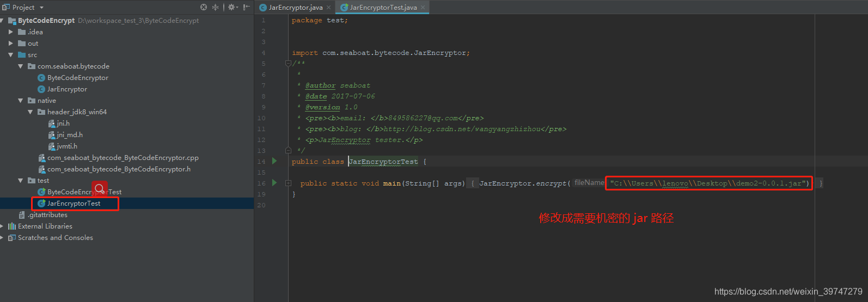The image size is (868, 302).
Task: Switch to JarEncryptor.java tab
Action: pos(296,8)
